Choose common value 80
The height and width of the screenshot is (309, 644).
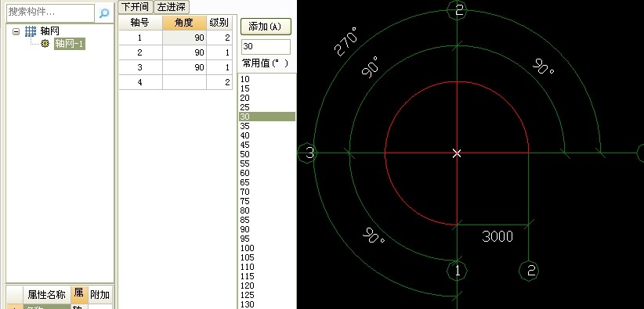point(267,210)
